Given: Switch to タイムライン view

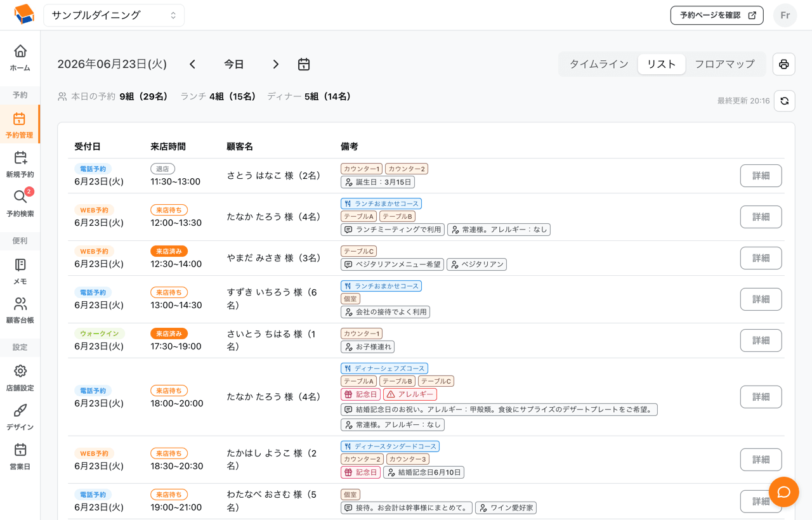Looking at the screenshot, I should [x=599, y=64].
